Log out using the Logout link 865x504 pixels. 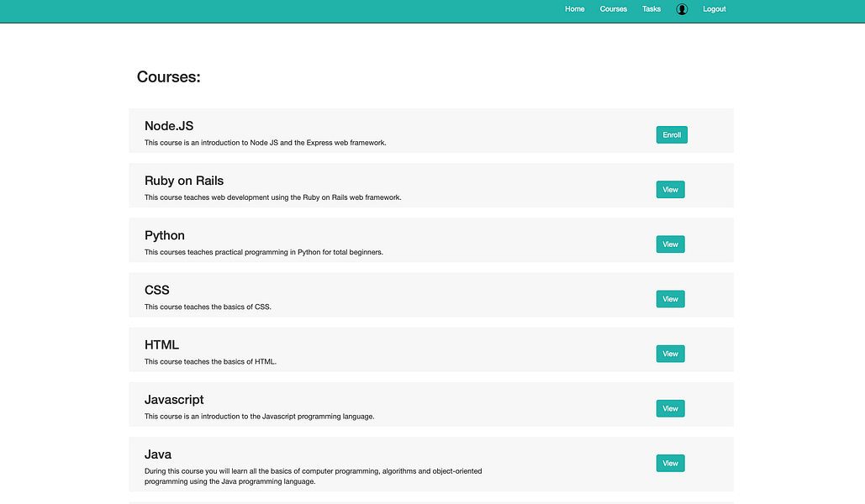click(714, 9)
